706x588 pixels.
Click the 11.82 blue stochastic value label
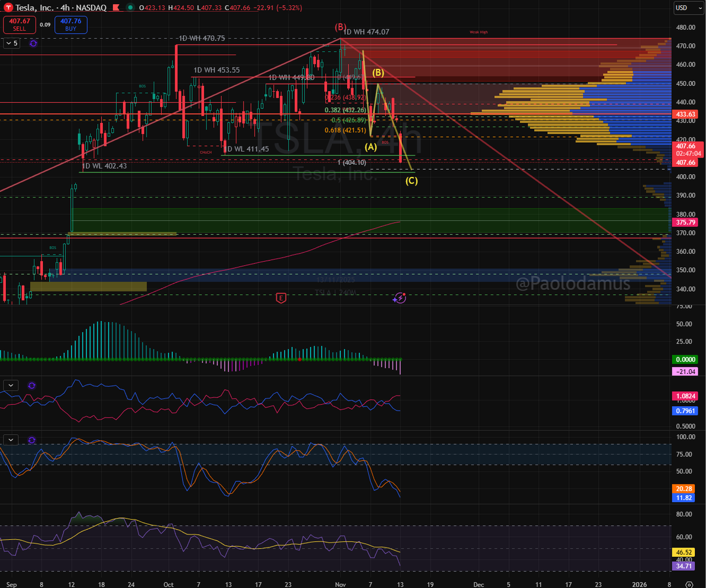[x=684, y=497]
